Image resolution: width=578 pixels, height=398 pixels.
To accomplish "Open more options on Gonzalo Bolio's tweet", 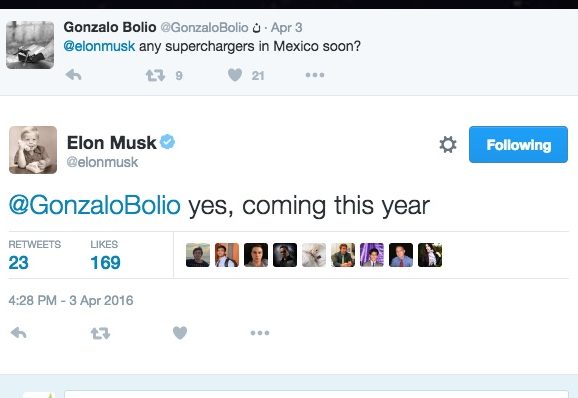I will click(x=315, y=75).
